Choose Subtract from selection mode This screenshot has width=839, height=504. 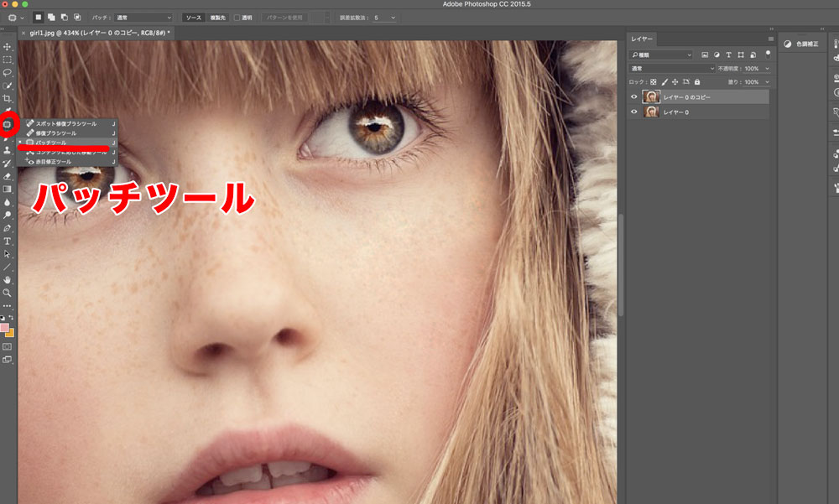[65, 18]
